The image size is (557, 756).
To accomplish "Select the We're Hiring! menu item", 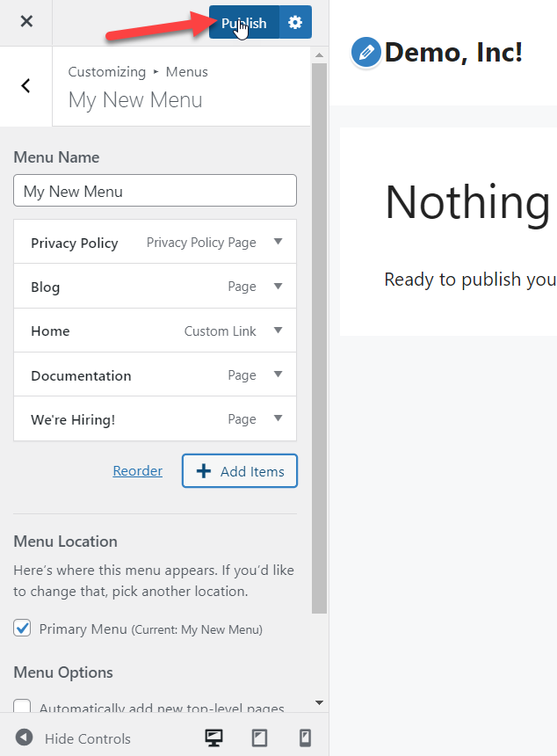I will (x=73, y=419).
